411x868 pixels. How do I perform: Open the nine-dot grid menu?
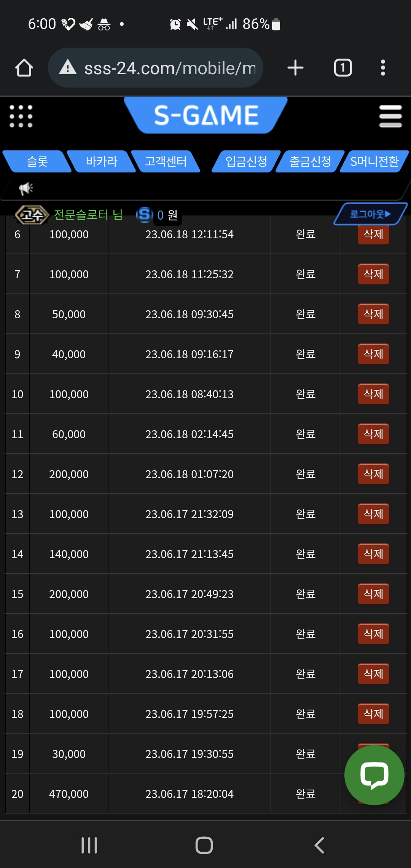[21, 116]
